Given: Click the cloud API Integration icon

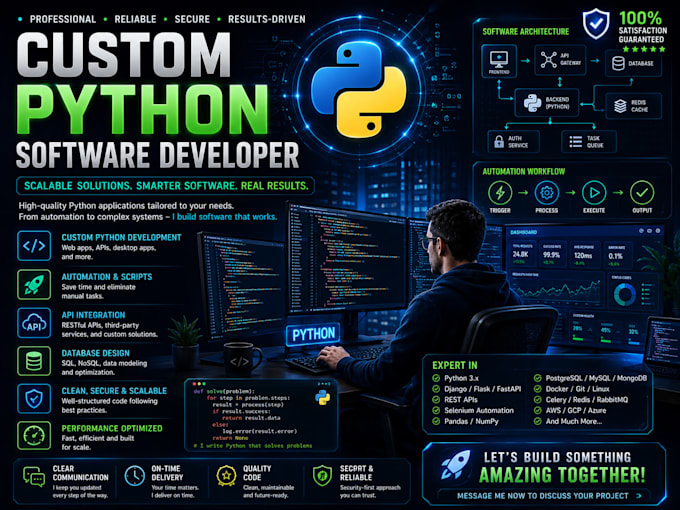Looking at the screenshot, I should [34, 323].
